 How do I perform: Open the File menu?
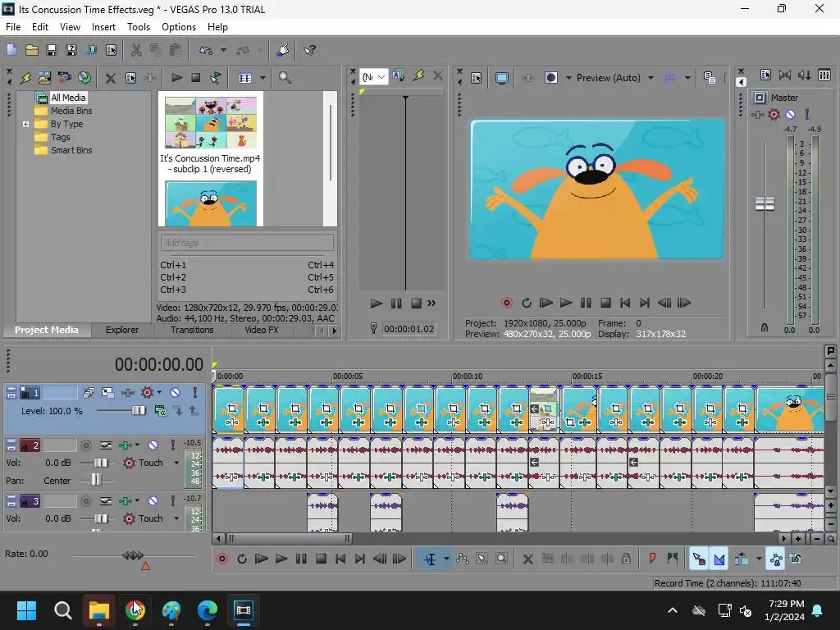(13, 27)
